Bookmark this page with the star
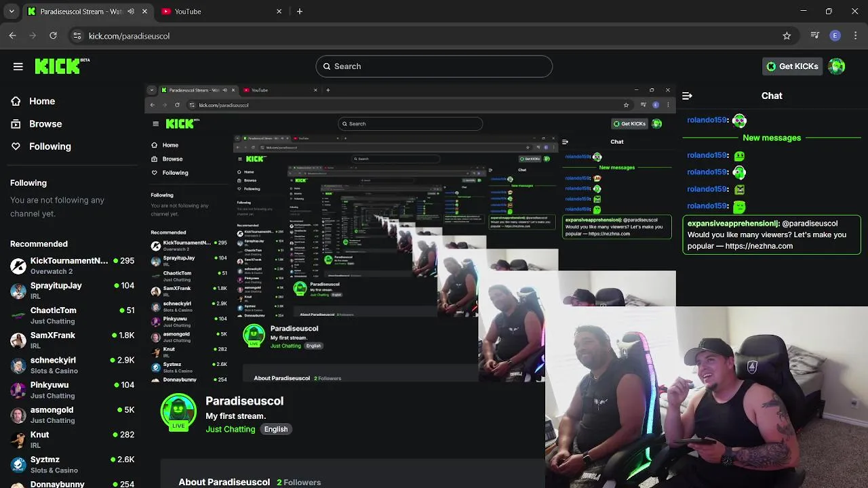This screenshot has height=488, width=868. click(x=787, y=36)
